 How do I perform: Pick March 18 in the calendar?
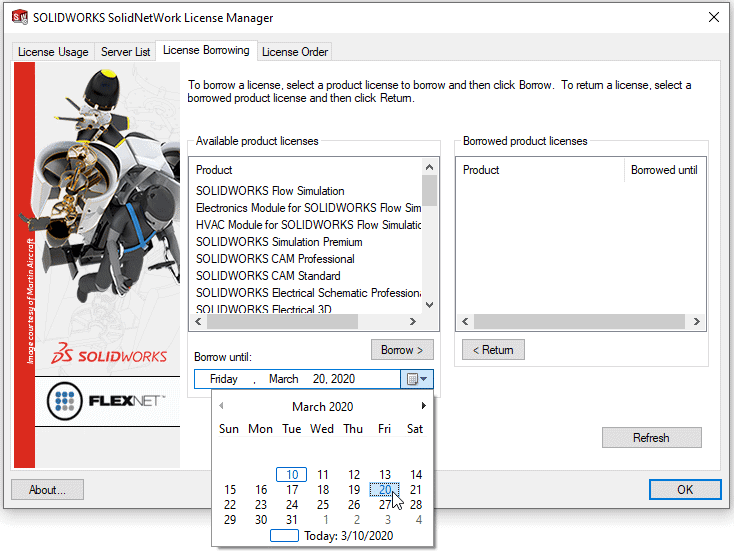click(323, 490)
